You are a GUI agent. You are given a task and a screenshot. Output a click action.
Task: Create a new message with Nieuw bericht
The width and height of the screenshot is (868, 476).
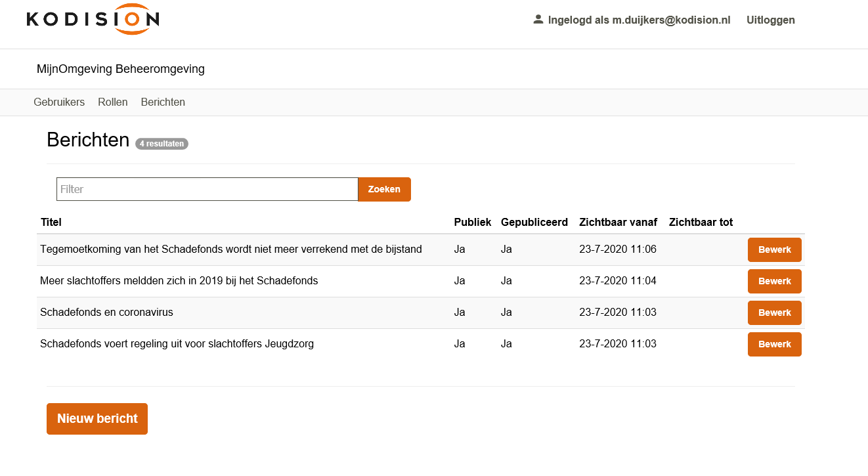coord(97,419)
